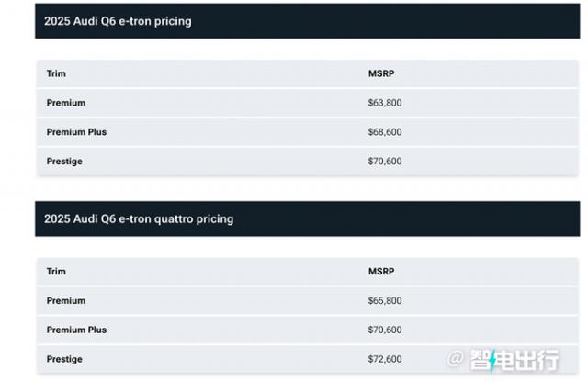Select Premium Plus trim in the first table

pyautogui.click(x=76, y=132)
